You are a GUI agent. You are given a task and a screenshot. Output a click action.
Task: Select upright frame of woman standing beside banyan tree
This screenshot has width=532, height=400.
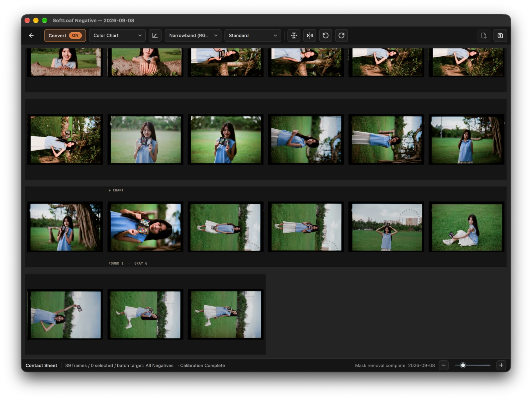coord(466,140)
